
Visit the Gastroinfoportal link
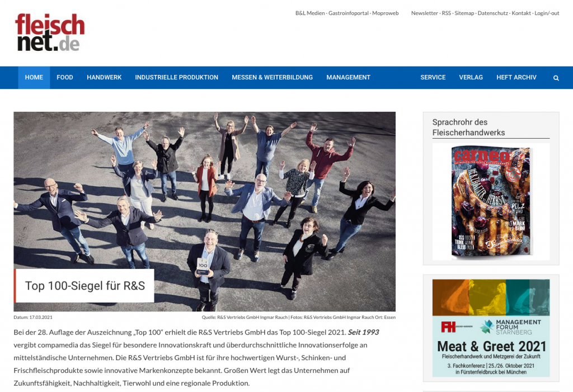coord(348,13)
